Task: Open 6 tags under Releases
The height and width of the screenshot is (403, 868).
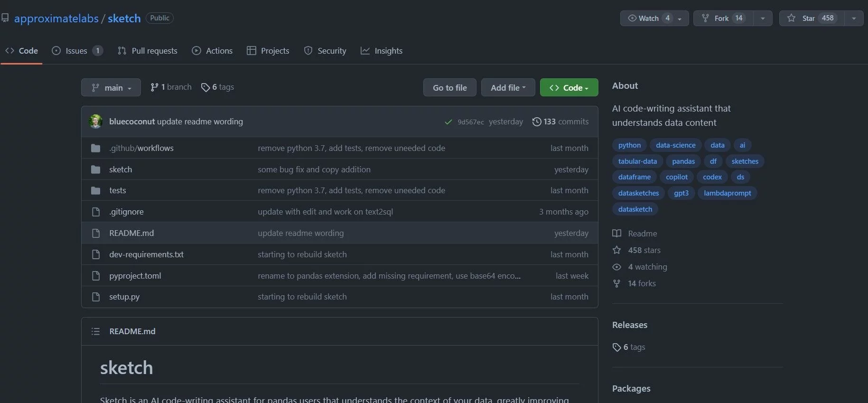Action: point(629,347)
